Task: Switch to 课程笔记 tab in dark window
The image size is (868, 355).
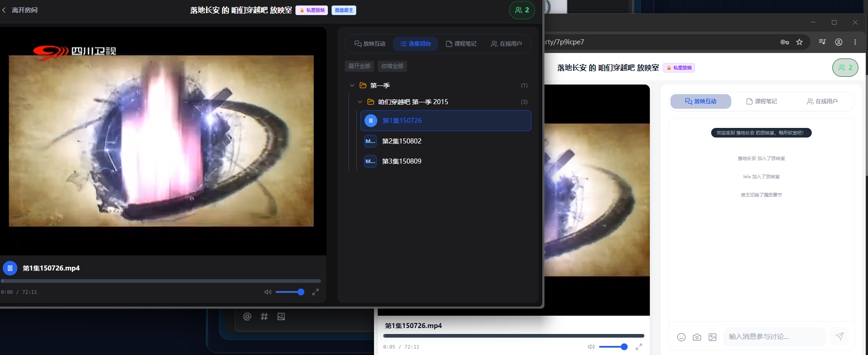Action: pyautogui.click(x=461, y=44)
